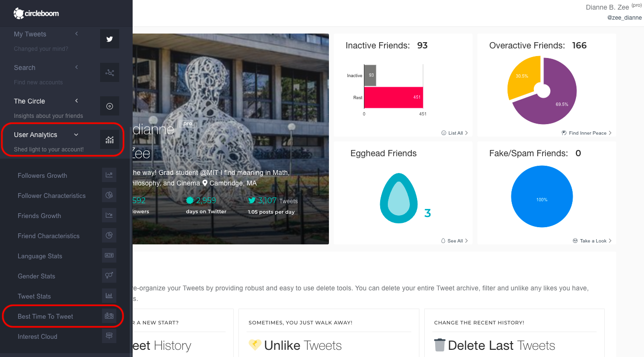The height and width of the screenshot is (357, 644).
Task: Open the Twitter bird icon beside My Tweets
Action: (x=110, y=39)
